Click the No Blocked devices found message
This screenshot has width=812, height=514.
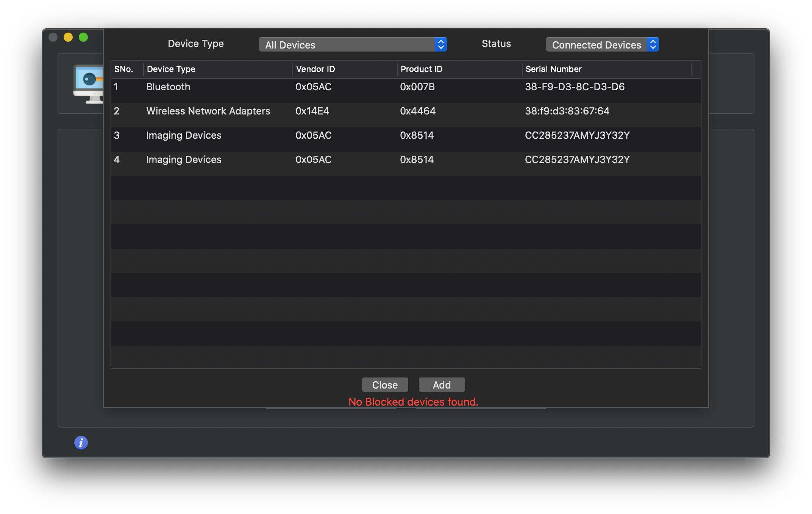tap(413, 401)
